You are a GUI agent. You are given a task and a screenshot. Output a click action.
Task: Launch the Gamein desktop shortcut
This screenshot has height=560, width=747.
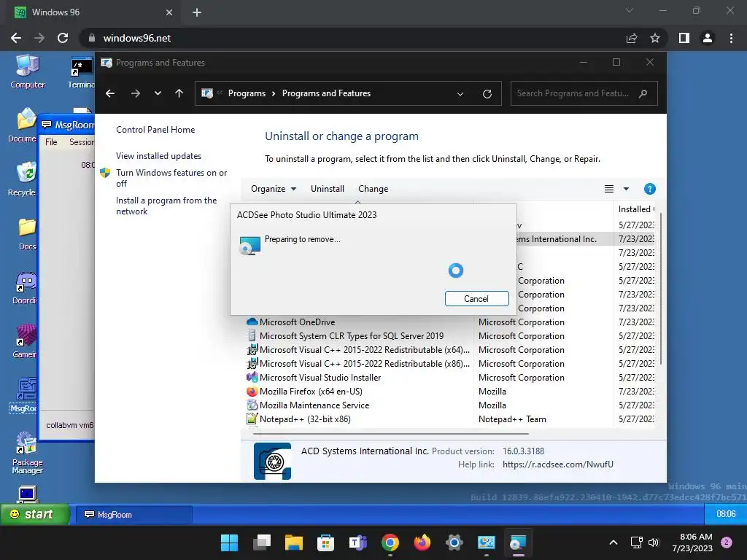[25, 341]
